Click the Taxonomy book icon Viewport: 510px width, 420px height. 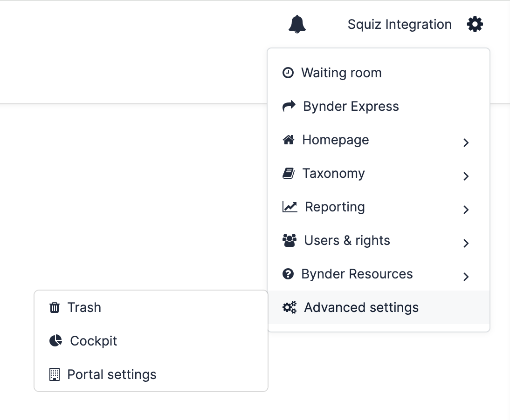289,173
